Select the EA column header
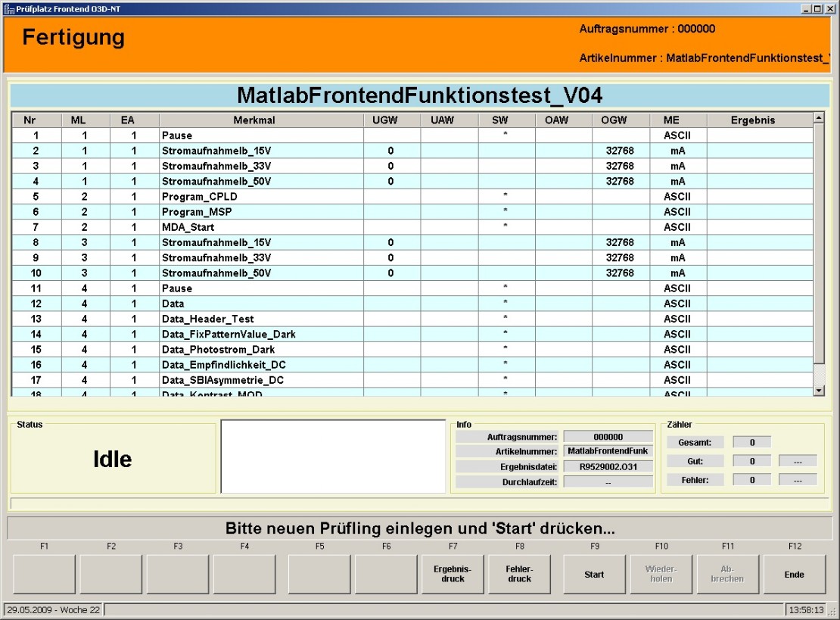Screen dimensions: 840x620 point(135,120)
